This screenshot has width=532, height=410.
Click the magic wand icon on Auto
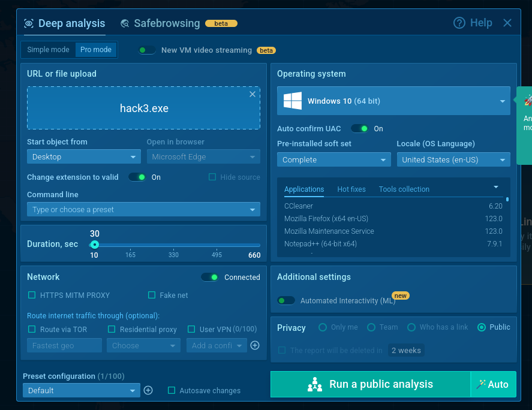tap(481, 384)
